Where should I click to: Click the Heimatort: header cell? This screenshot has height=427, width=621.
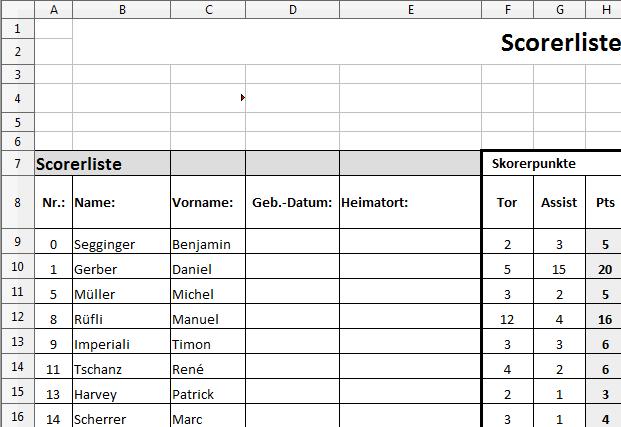click(x=410, y=202)
